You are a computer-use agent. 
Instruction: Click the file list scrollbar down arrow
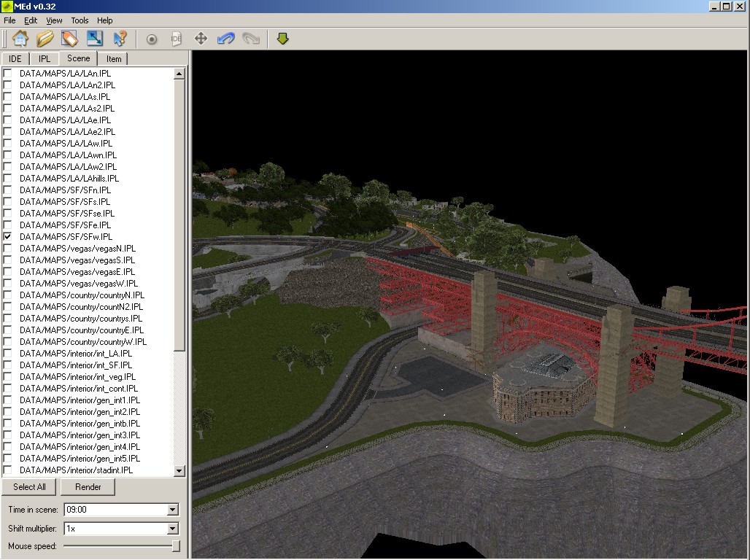pos(179,470)
